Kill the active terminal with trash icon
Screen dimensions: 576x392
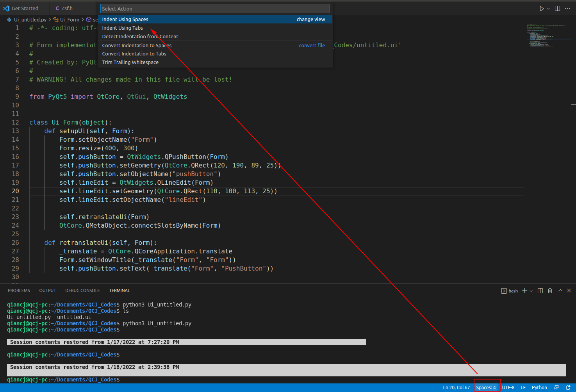click(x=550, y=290)
